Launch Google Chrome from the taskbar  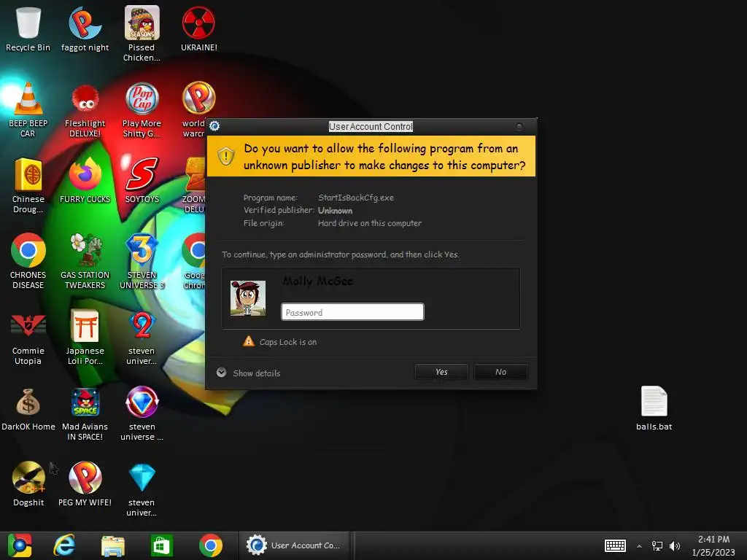click(211, 545)
